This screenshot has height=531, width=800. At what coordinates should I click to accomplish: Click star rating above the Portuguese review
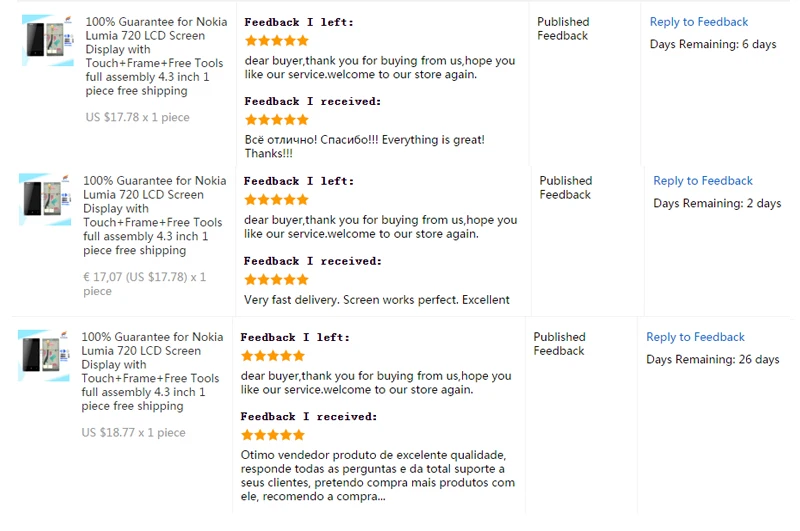(x=272, y=435)
